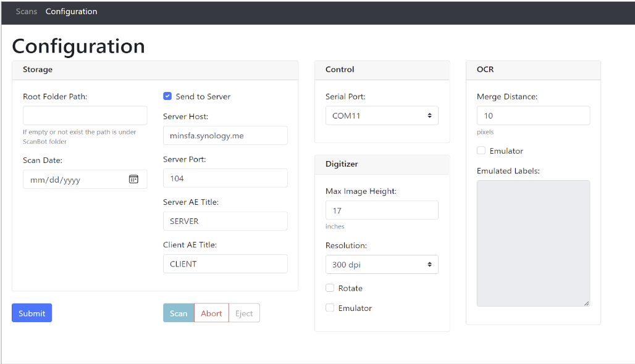Screen dimensions: 635x364
Task: Click the Eject button
Action: (244, 313)
